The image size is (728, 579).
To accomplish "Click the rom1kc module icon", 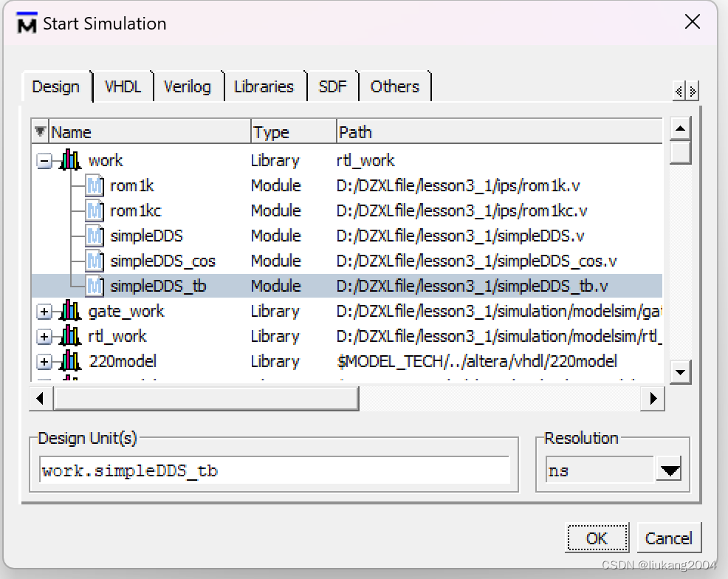I will click(x=94, y=210).
